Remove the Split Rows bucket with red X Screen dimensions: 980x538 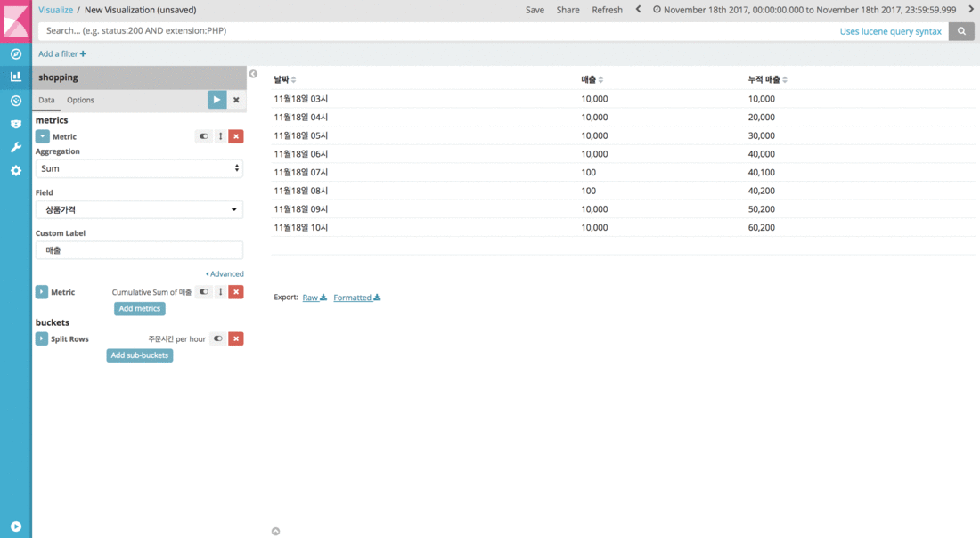[235, 338]
